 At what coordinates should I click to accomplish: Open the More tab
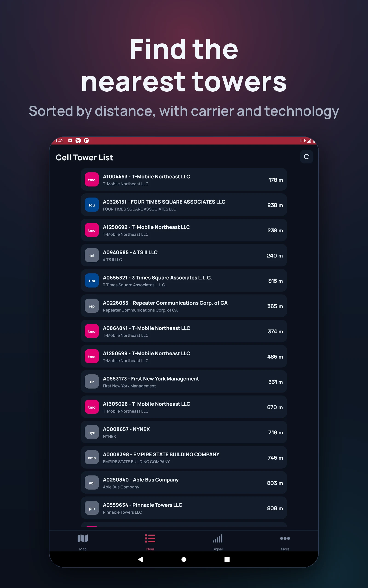[x=285, y=542]
